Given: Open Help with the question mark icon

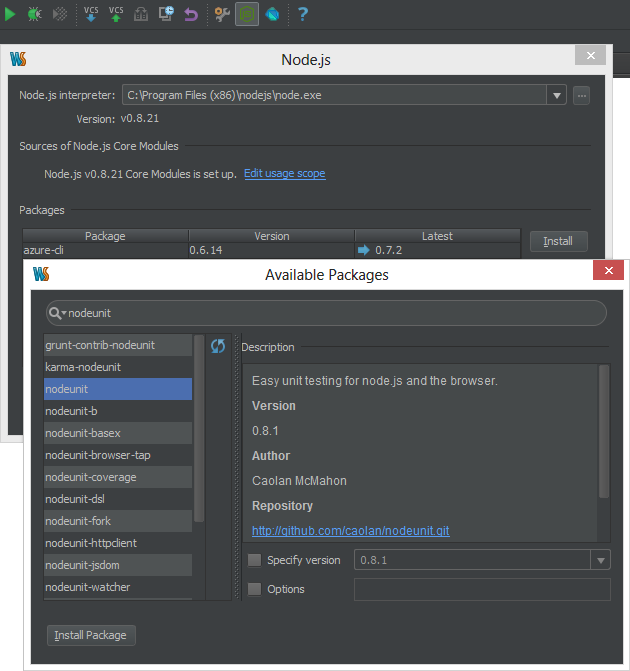Looking at the screenshot, I should click(x=303, y=14).
